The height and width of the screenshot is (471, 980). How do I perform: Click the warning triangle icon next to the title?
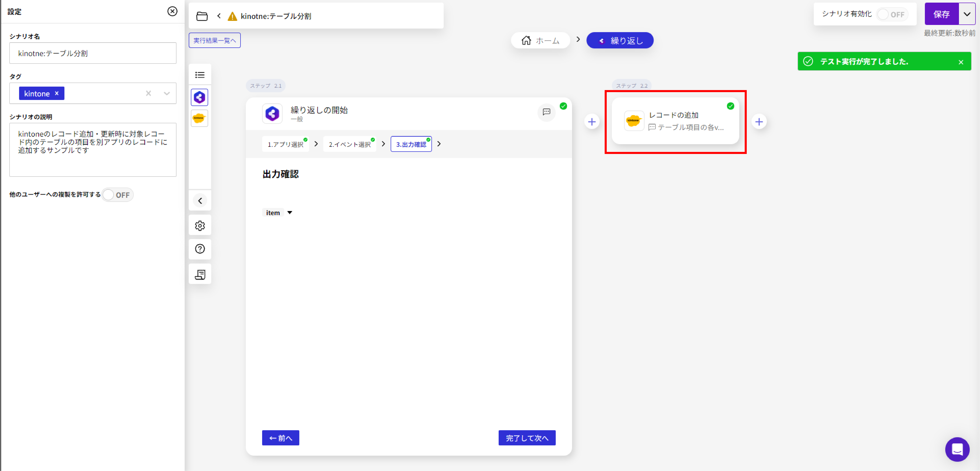pos(232,16)
